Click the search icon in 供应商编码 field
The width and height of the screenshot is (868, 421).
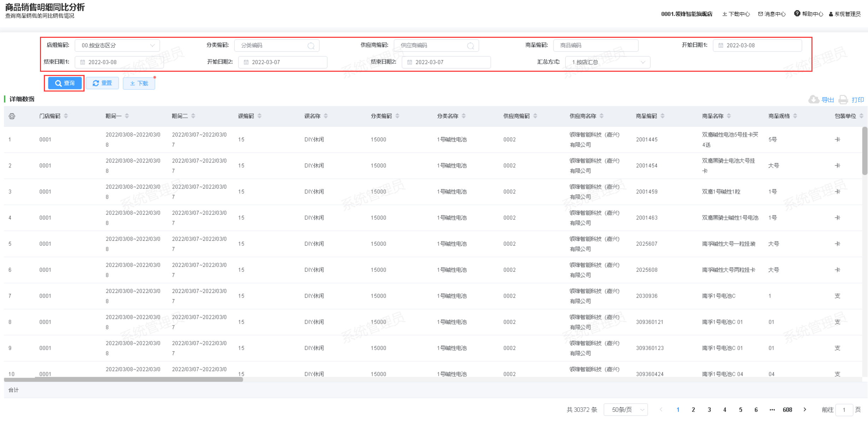click(x=470, y=46)
